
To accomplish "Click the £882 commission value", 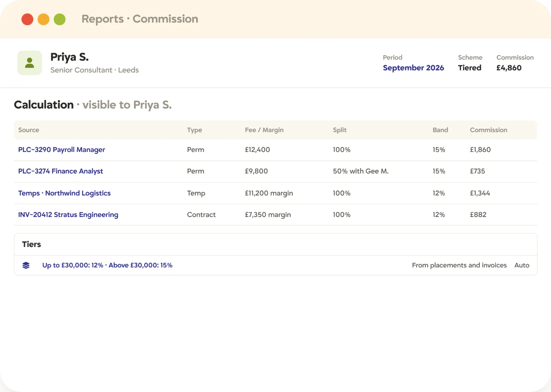I will coord(478,215).
